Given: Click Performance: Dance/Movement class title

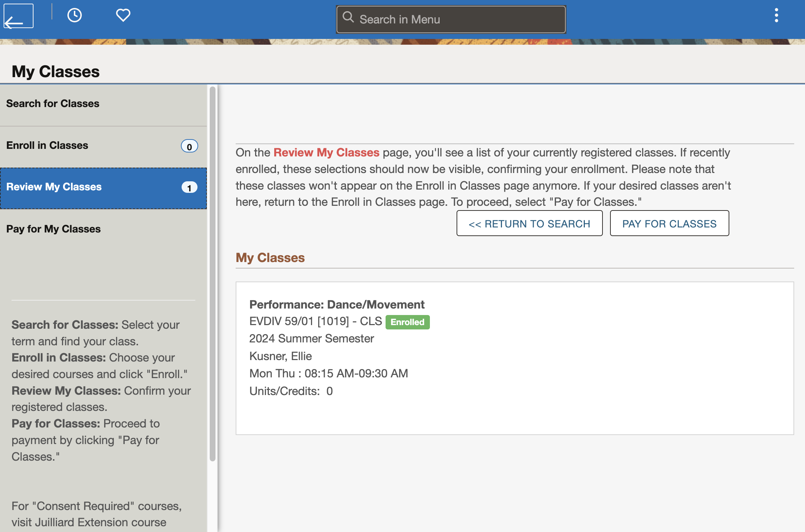Looking at the screenshot, I should point(337,305).
